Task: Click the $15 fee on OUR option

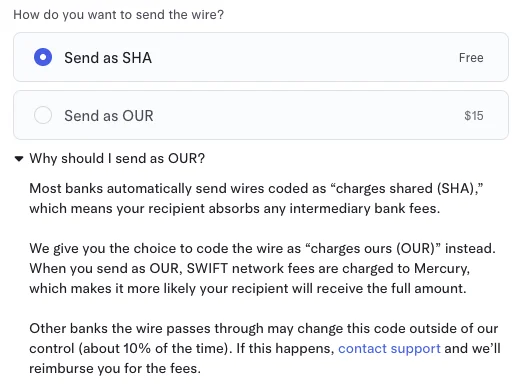Action: point(474,116)
